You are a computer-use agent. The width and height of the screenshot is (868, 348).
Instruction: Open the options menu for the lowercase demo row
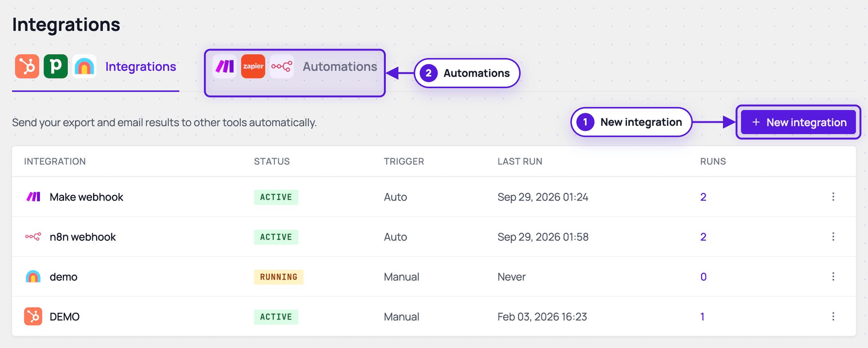833,277
